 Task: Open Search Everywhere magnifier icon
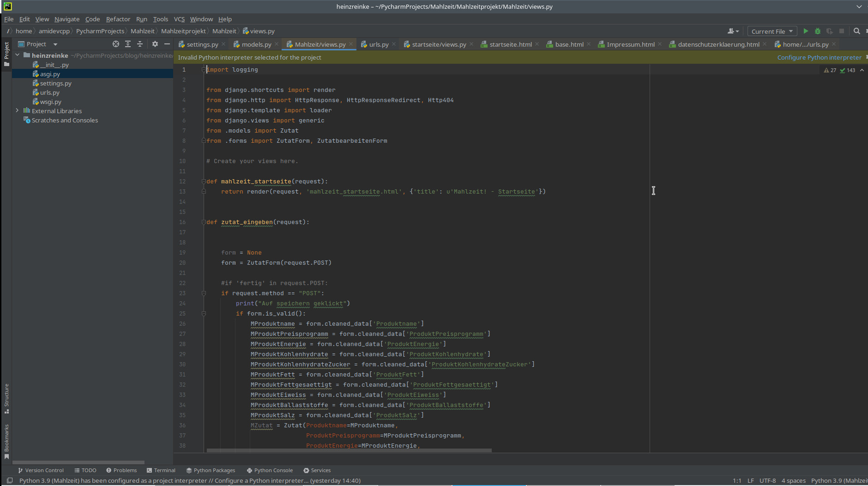[x=857, y=31]
